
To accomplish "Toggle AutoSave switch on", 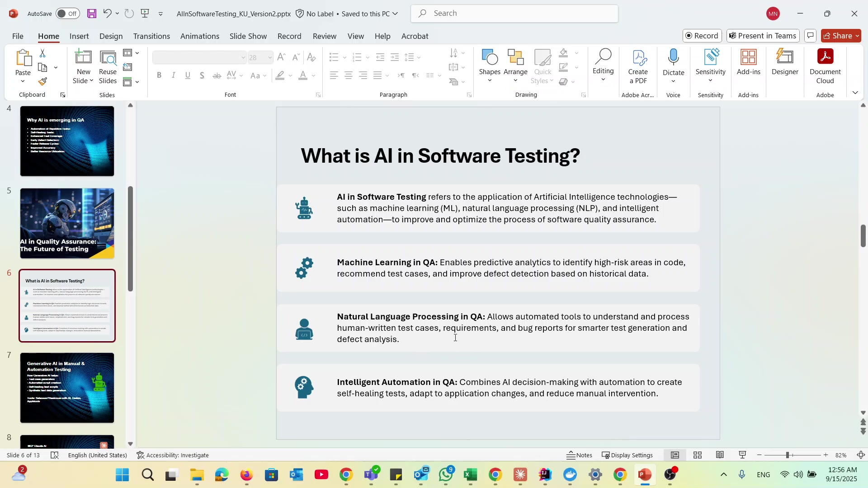I will click(67, 14).
